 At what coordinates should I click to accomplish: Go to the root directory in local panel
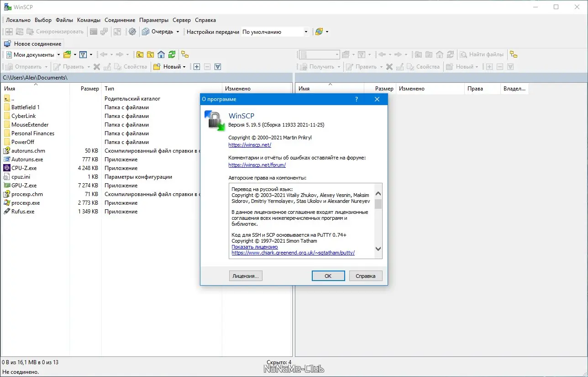150,54
